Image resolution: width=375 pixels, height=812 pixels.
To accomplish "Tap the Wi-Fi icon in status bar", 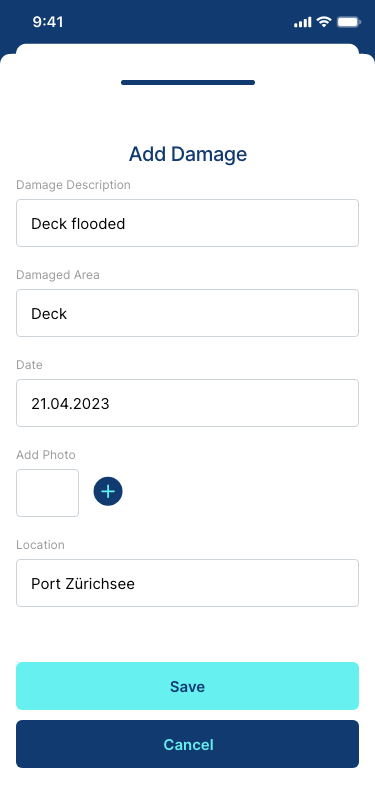I will (324, 22).
